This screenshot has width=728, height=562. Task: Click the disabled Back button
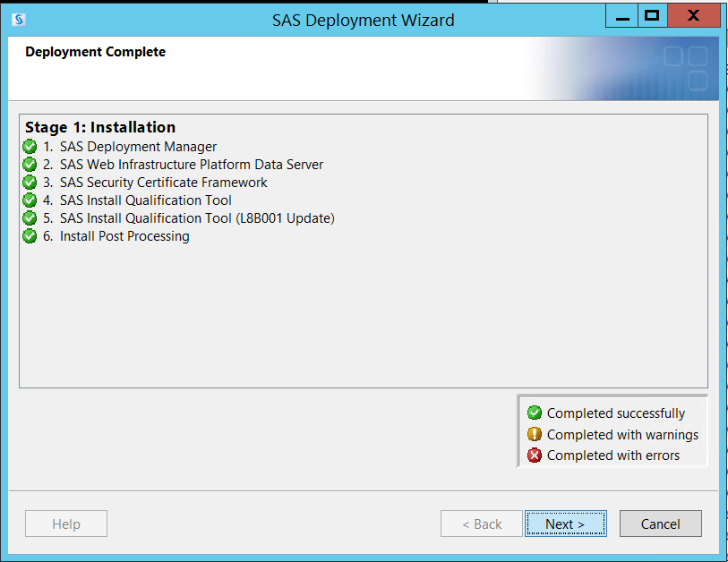coord(481,524)
